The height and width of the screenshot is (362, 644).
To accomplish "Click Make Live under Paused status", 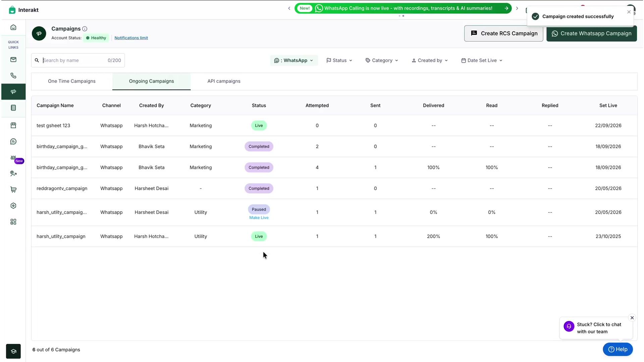I will (x=259, y=218).
